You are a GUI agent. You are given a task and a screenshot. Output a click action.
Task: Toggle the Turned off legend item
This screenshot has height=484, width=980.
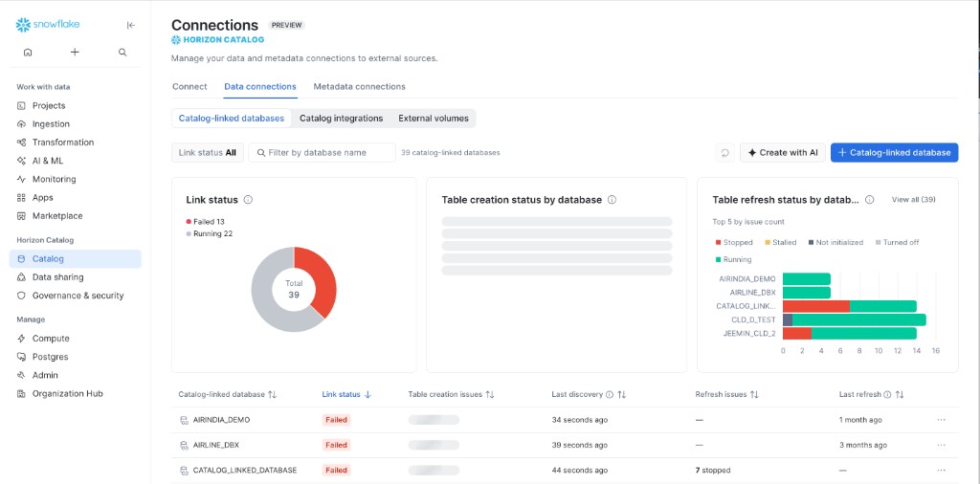pyautogui.click(x=898, y=242)
